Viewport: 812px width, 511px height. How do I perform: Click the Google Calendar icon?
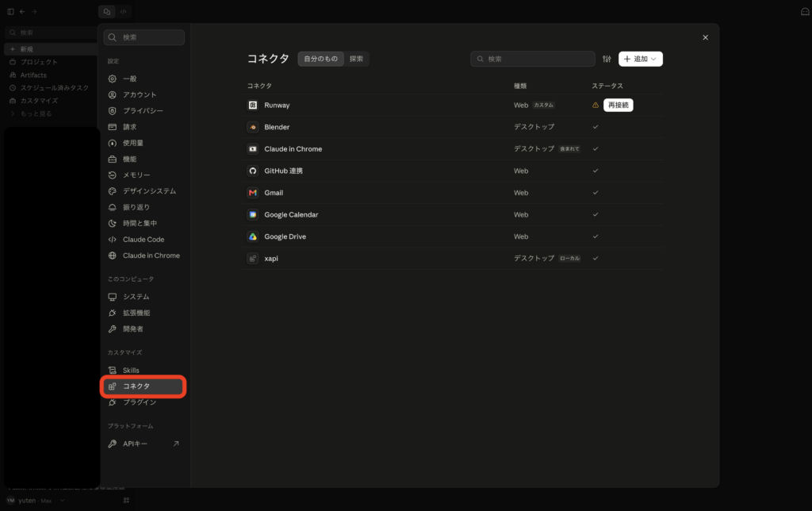tap(253, 214)
